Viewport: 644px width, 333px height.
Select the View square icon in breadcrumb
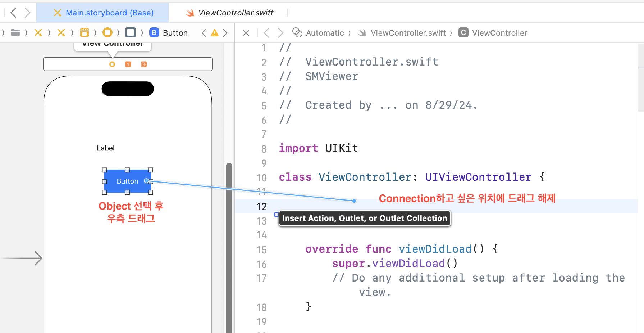(131, 32)
